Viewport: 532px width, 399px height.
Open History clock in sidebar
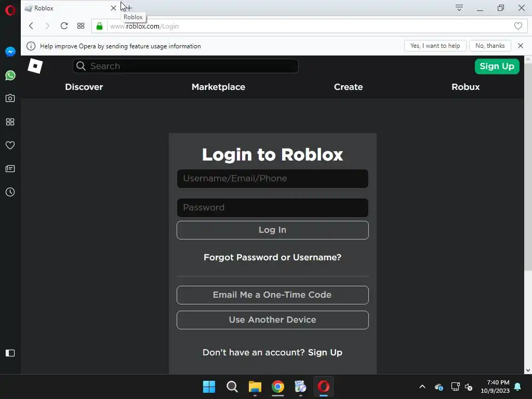point(10,192)
